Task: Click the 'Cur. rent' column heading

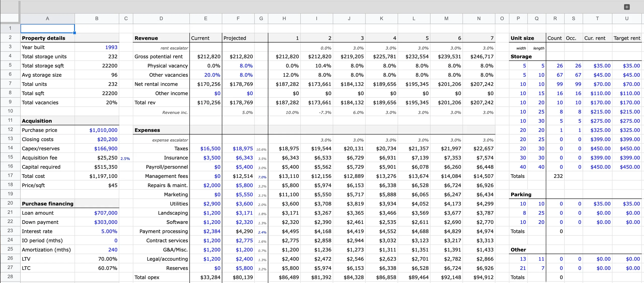Action: [x=595, y=38]
